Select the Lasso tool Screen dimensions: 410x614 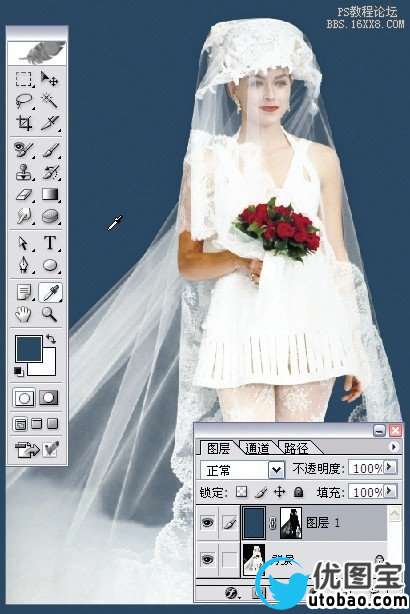(24, 101)
